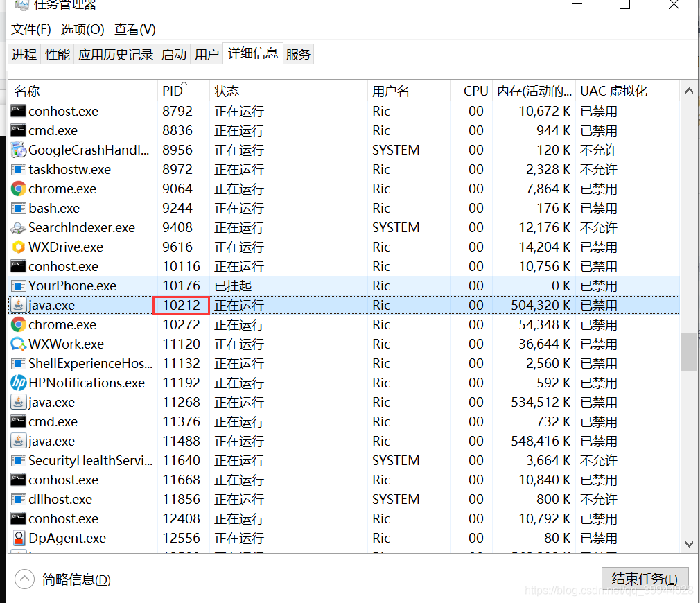This screenshot has height=603, width=700.
Task: Click memory value 504,320 K
Action: [x=541, y=305]
